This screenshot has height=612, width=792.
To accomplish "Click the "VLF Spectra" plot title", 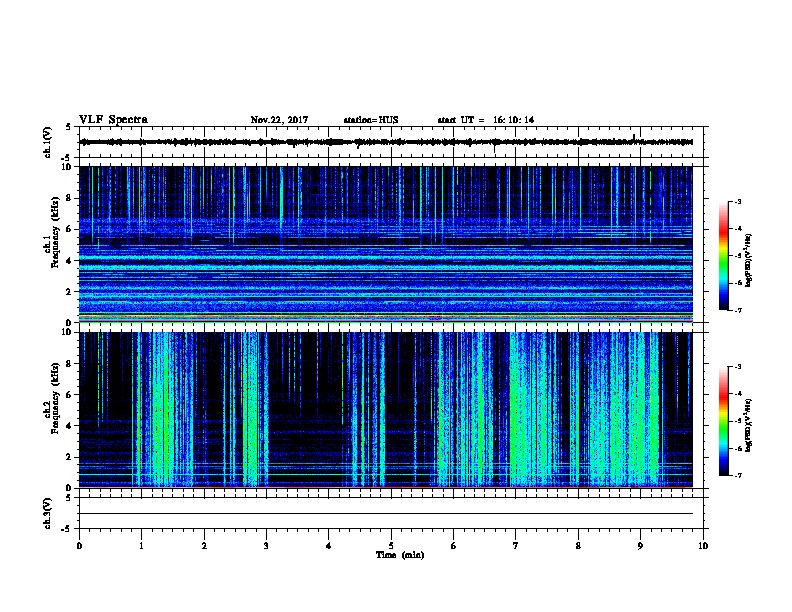I will 113,120.
